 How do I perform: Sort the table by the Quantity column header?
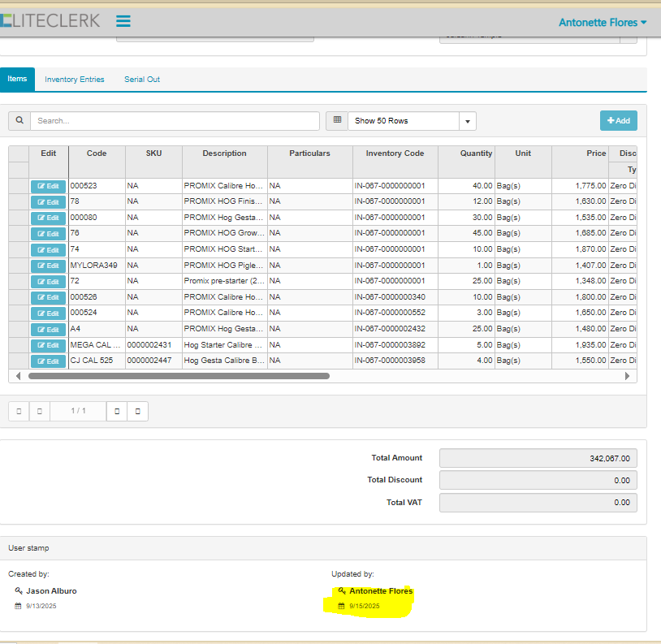coord(476,153)
